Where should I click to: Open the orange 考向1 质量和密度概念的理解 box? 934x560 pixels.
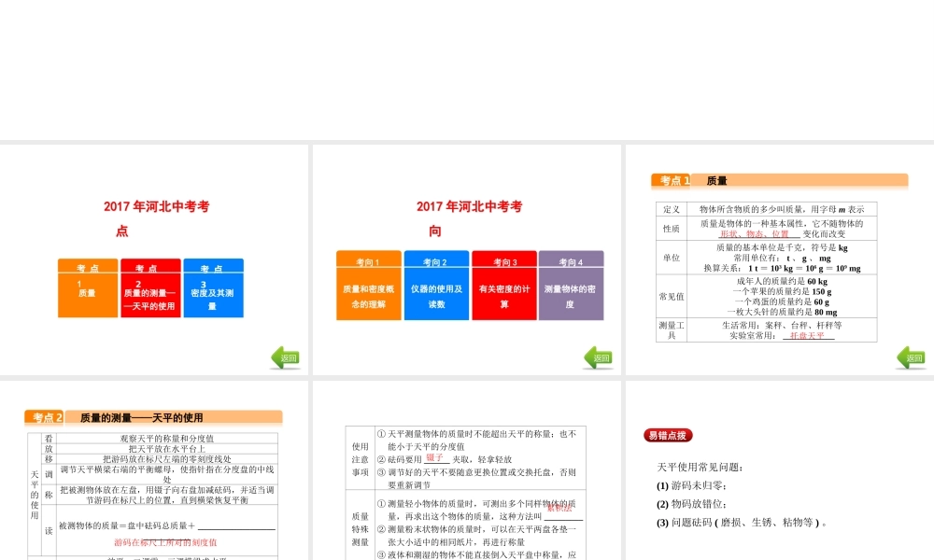(369, 286)
